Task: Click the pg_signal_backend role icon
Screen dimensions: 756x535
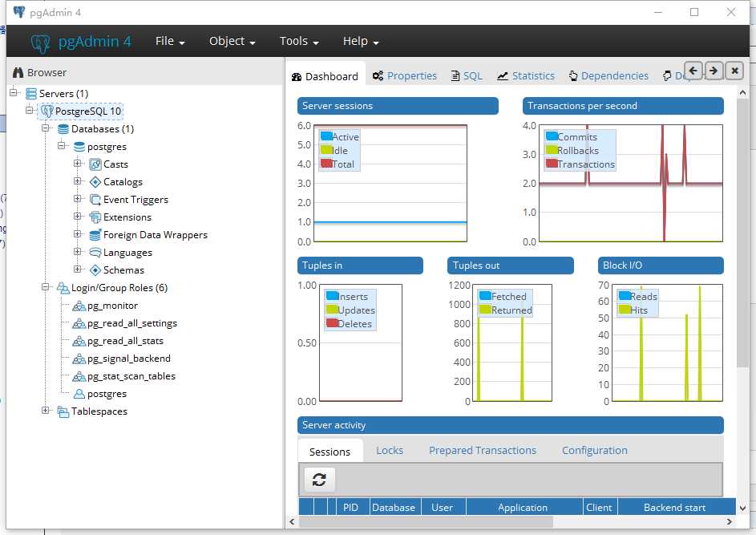Action: click(79, 359)
